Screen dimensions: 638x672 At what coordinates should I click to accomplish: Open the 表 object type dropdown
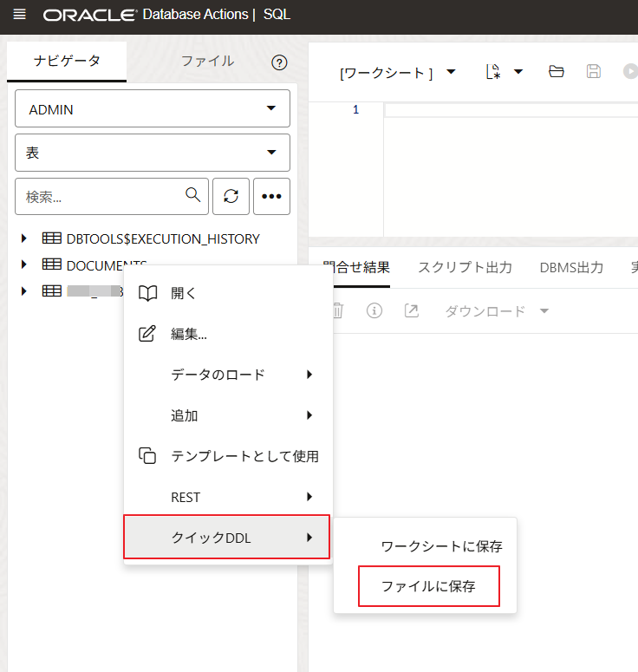(x=153, y=153)
